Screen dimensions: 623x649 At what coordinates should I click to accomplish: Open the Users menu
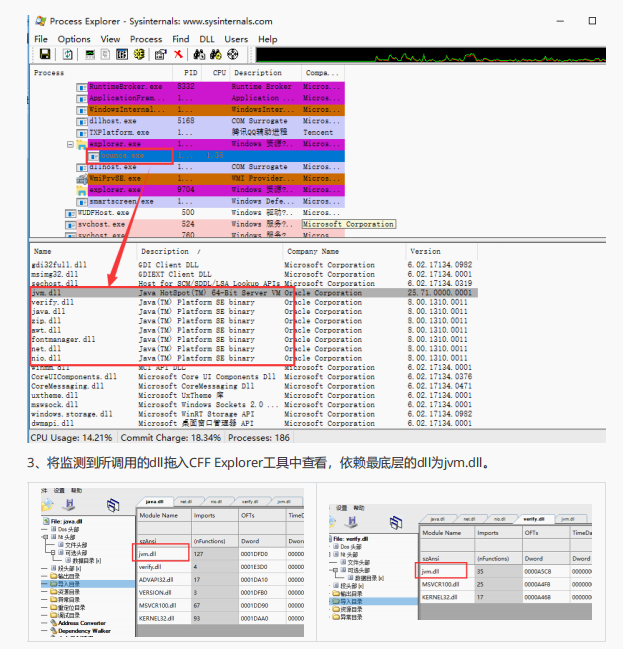pyautogui.click(x=236, y=39)
